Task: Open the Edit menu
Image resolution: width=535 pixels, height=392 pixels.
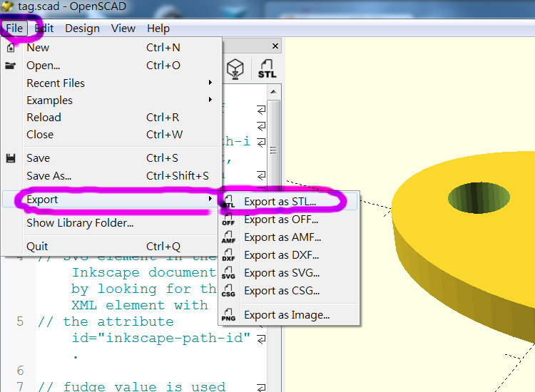Action: [x=44, y=29]
